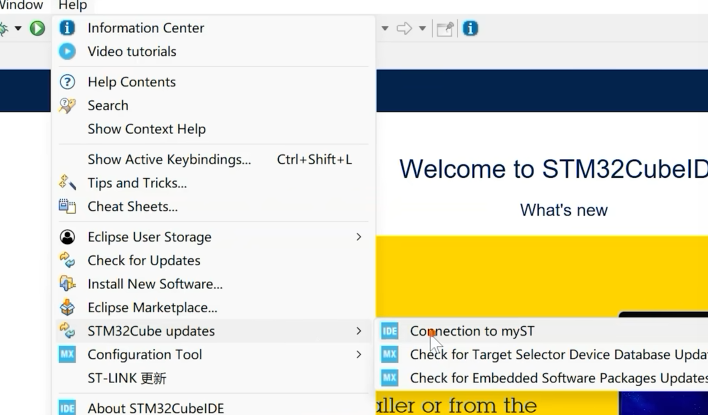708x415 pixels.
Task: Click the Eclipse User Storage person icon
Action: pos(67,237)
